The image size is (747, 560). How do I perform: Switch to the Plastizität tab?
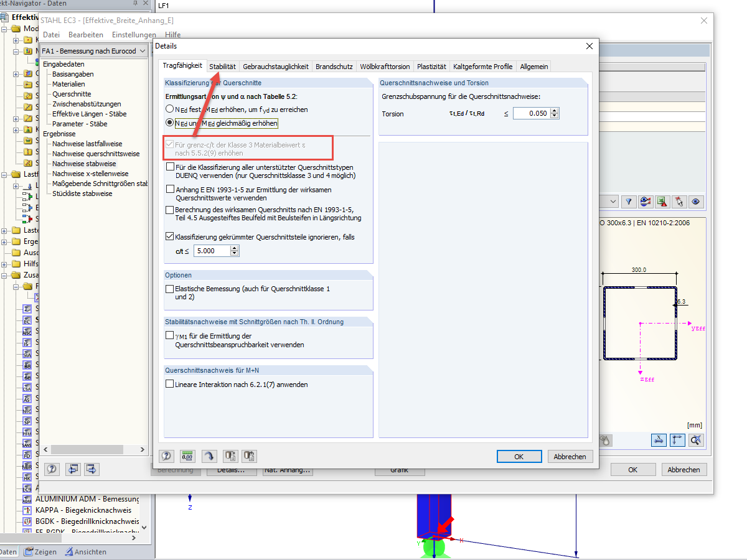(431, 67)
